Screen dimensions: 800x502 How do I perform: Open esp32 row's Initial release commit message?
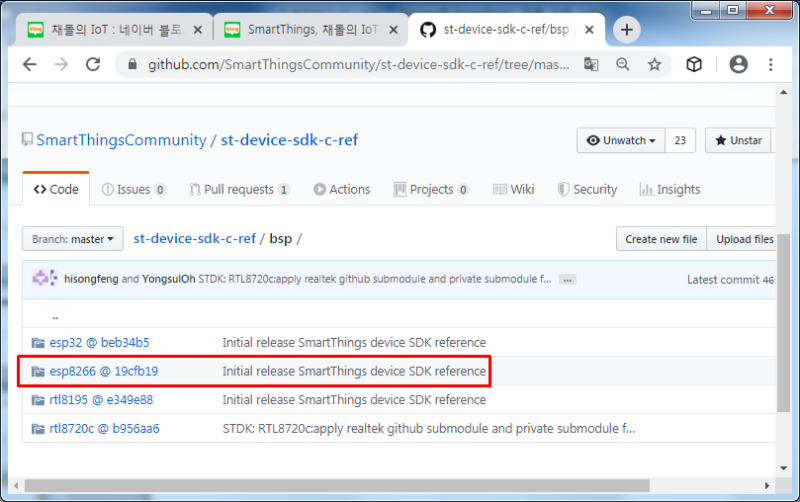pyautogui.click(x=354, y=342)
